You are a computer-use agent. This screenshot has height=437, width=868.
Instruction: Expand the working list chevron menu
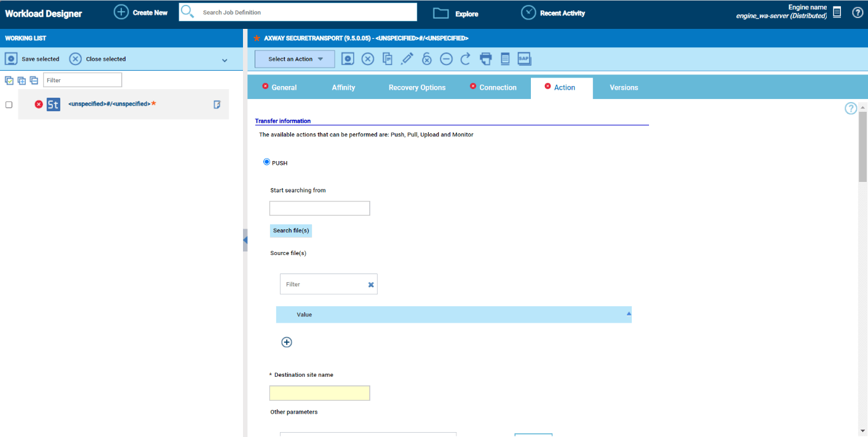click(x=225, y=60)
